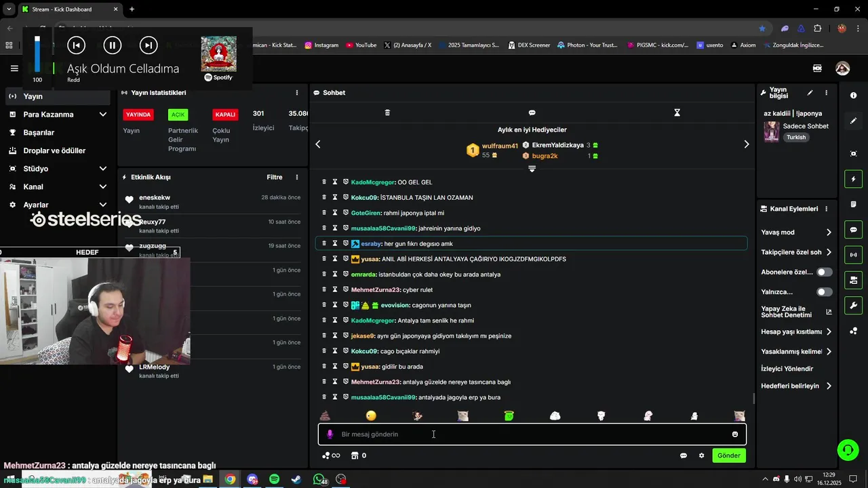Expand the Para Kazanma menu
The image size is (868, 488).
(x=58, y=115)
